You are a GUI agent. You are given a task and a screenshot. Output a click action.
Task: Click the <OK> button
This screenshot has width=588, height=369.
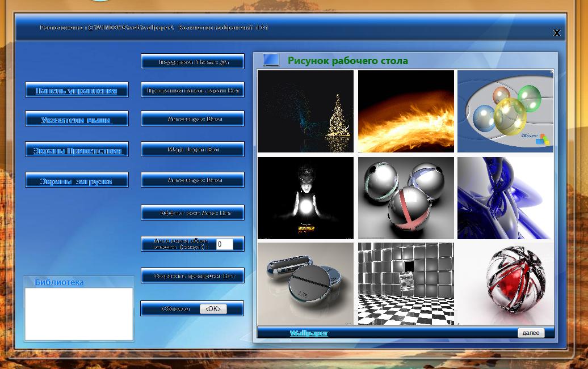tap(213, 309)
